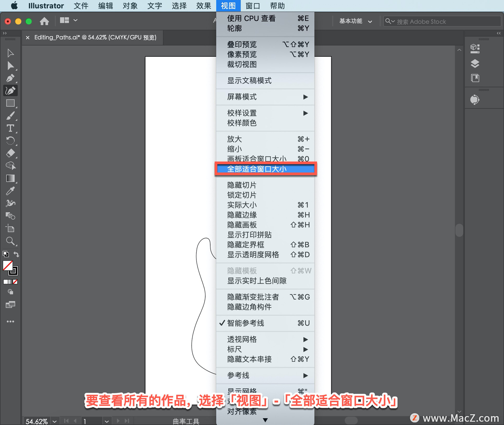Select the Selection tool arrow
This screenshot has width=504, height=425.
pyautogui.click(x=10, y=53)
